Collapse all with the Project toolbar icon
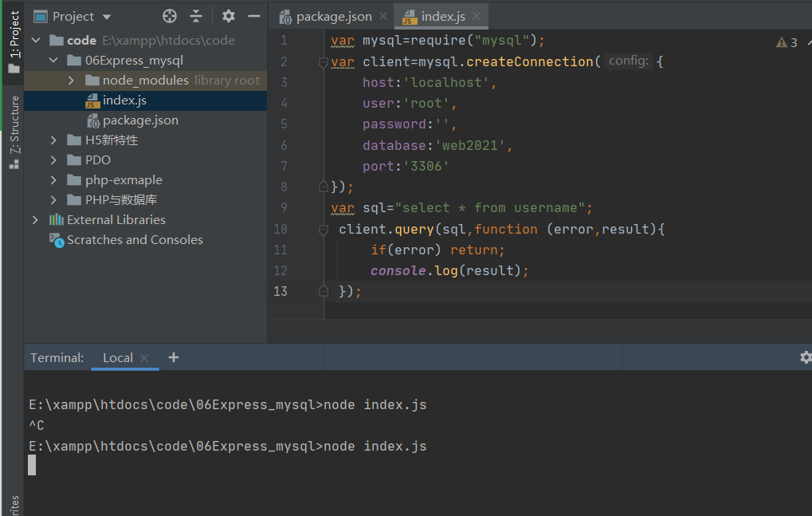812x516 pixels. (196, 16)
